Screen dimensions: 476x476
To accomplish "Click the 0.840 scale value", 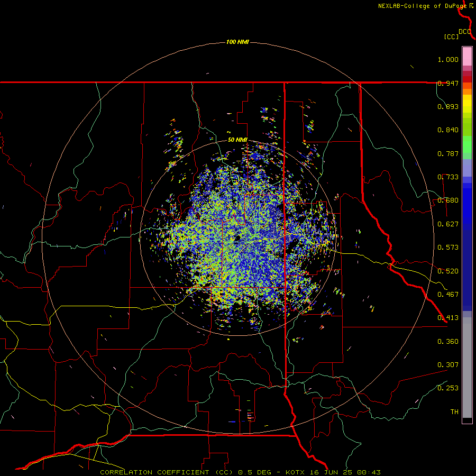I will click(x=448, y=130).
